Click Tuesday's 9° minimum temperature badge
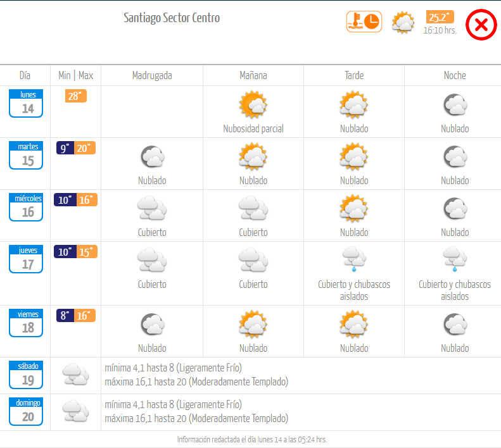 (x=65, y=148)
